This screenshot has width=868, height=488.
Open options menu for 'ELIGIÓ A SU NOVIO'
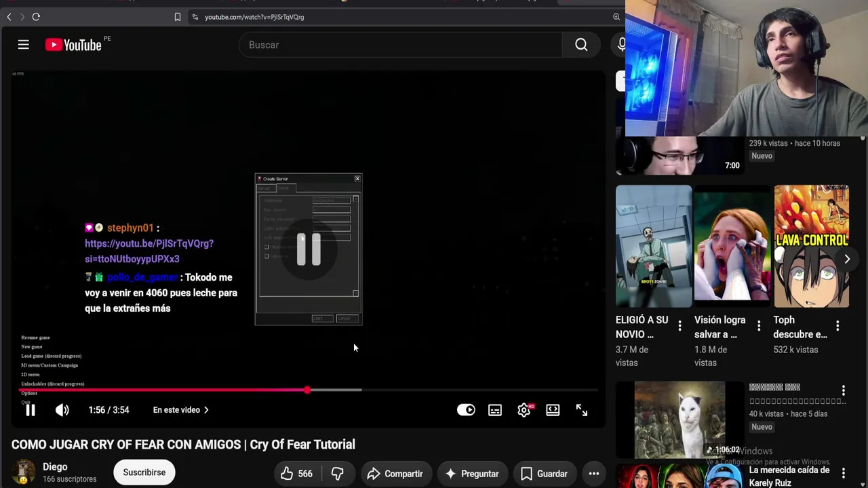point(679,326)
